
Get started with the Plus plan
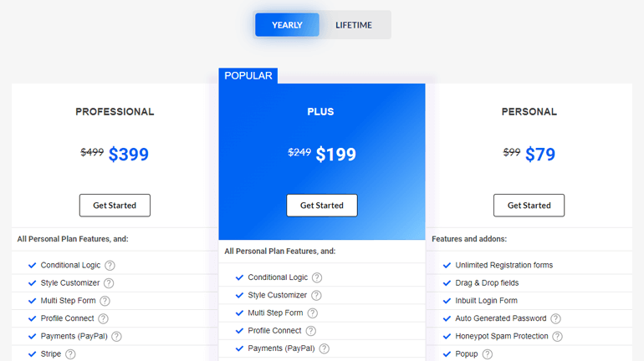click(322, 205)
